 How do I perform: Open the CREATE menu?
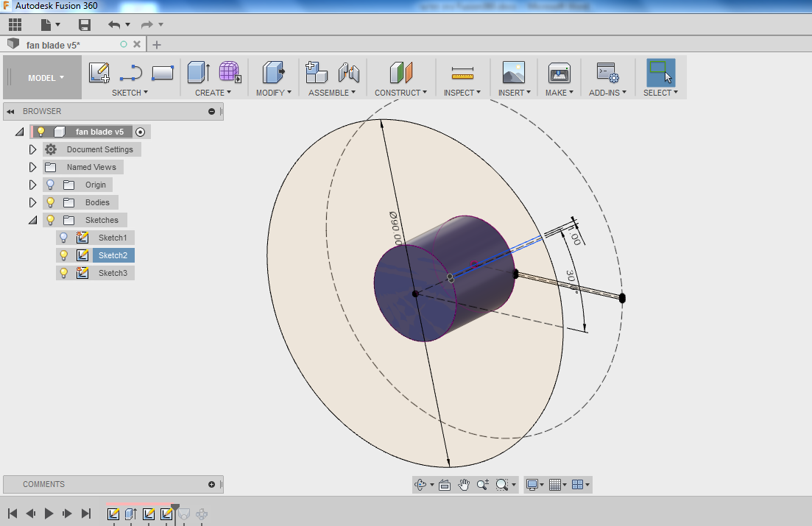click(x=213, y=93)
